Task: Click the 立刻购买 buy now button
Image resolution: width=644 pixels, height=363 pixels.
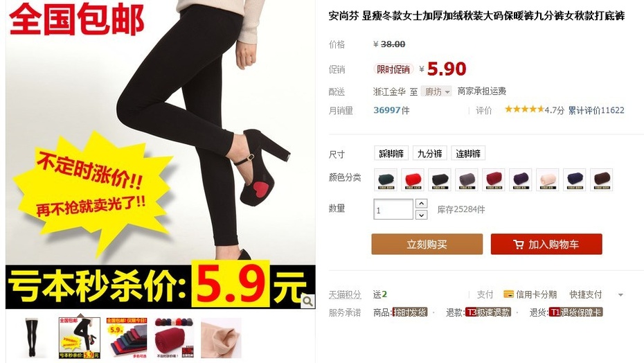Action: coord(427,244)
